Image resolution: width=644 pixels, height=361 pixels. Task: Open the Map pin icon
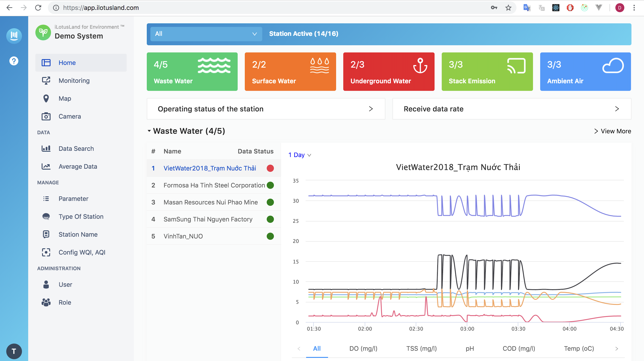[46, 98]
